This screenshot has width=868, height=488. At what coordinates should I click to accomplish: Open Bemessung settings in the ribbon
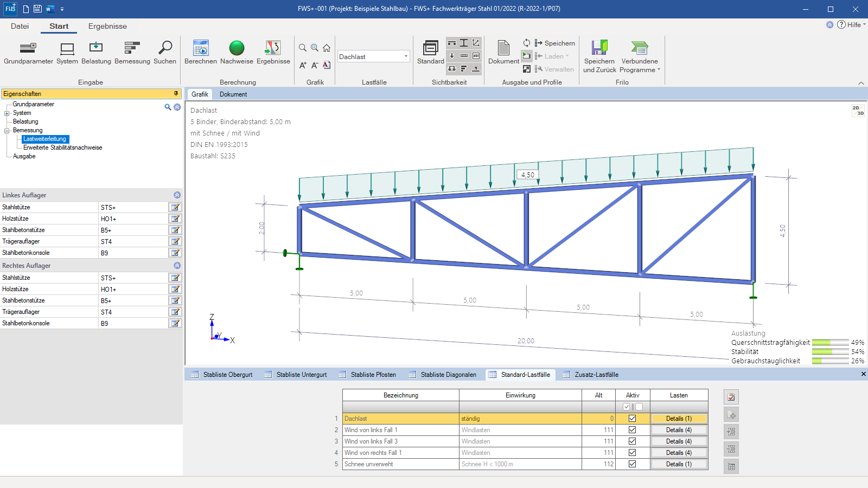(x=132, y=53)
